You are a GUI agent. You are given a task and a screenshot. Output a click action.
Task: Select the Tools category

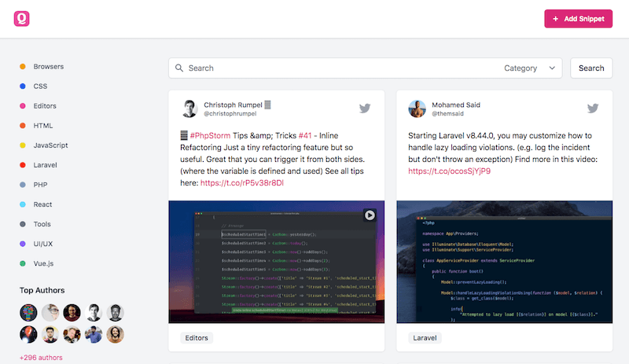click(x=42, y=224)
